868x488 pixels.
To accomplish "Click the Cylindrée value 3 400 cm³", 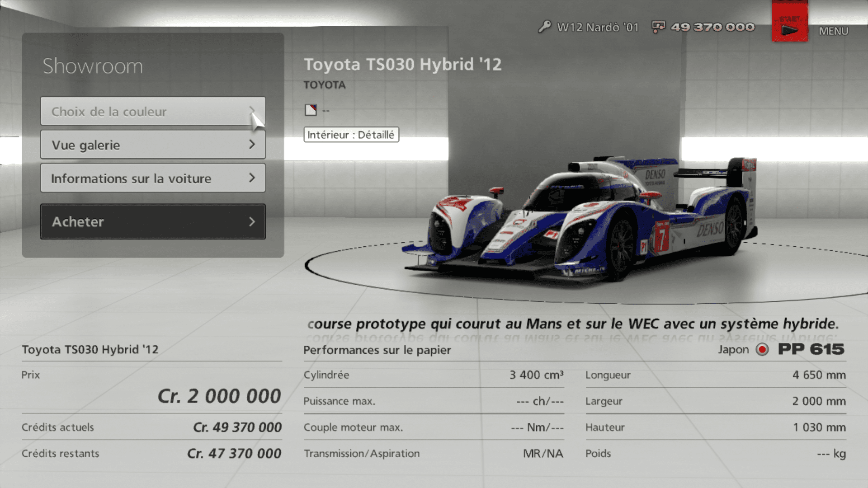I will coord(536,375).
